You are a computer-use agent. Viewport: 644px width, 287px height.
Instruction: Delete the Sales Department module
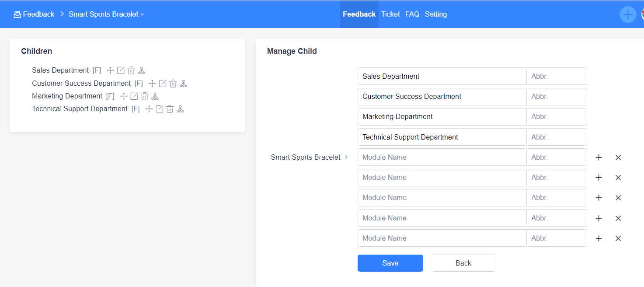pos(131,70)
